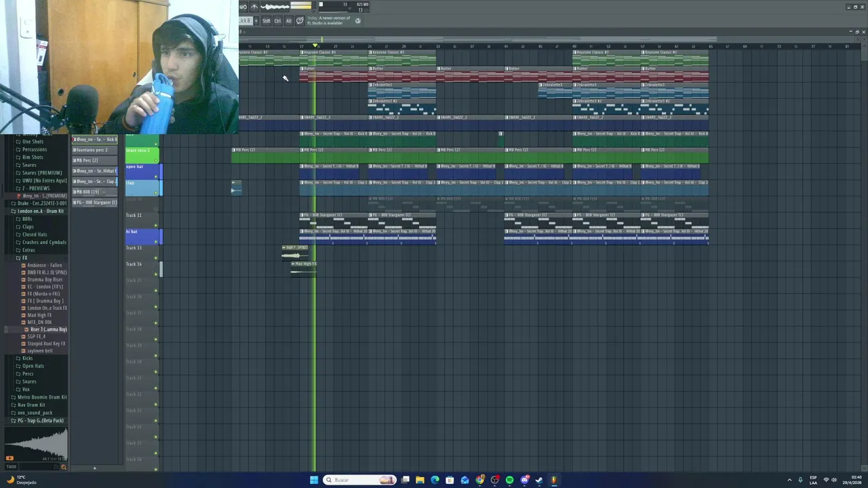Open the volume tray icon
The width and height of the screenshot is (868, 488).
833,480
